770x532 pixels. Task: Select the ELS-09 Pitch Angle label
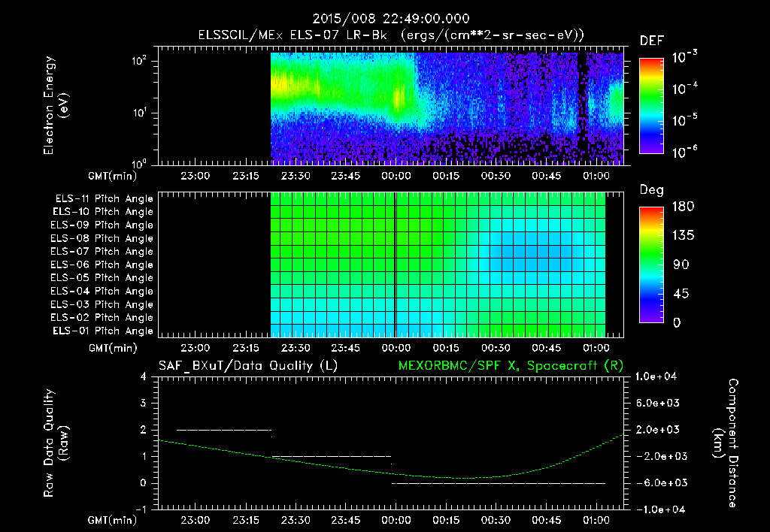click(x=102, y=225)
